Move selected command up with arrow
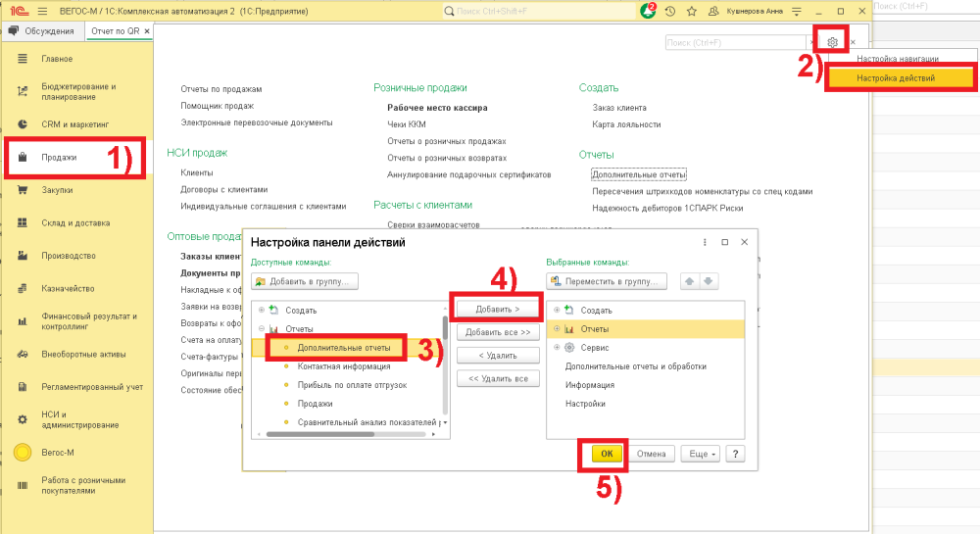This screenshot has height=534, width=980. pyautogui.click(x=690, y=281)
